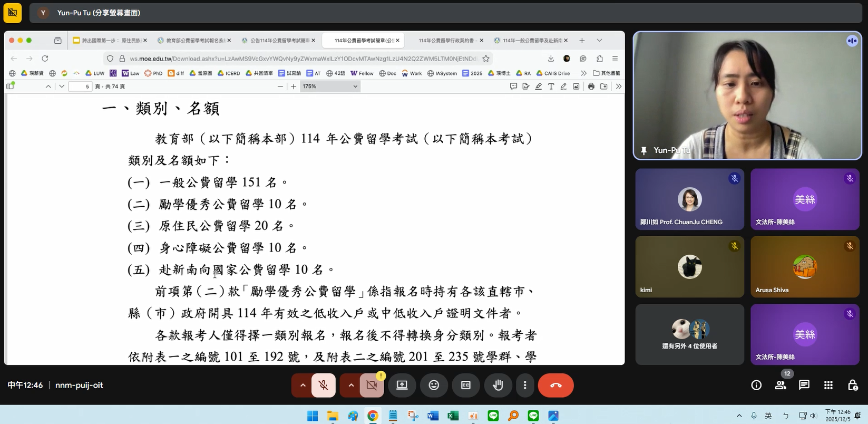
Task: Open the '其他書籤' bookmarks folder
Action: point(607,73)
